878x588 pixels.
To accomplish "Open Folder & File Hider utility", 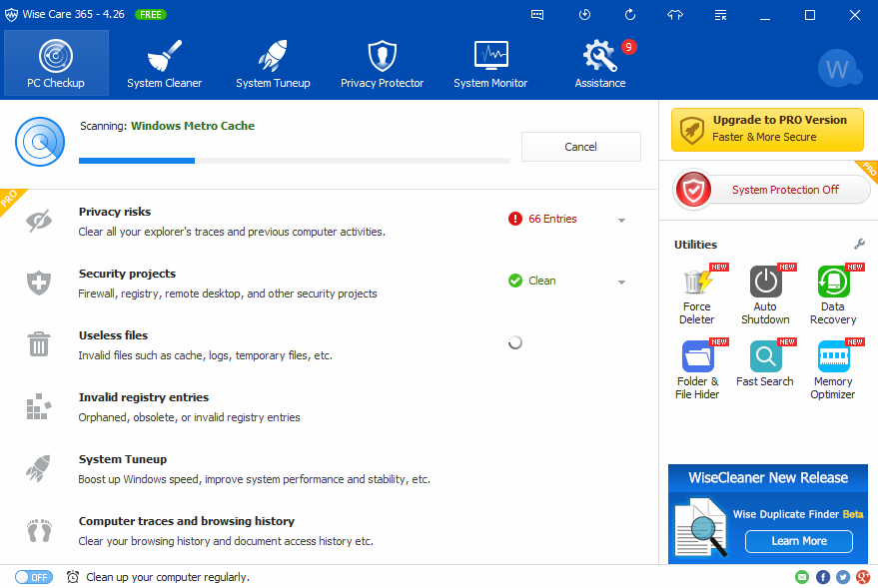I will pos(697,367).
